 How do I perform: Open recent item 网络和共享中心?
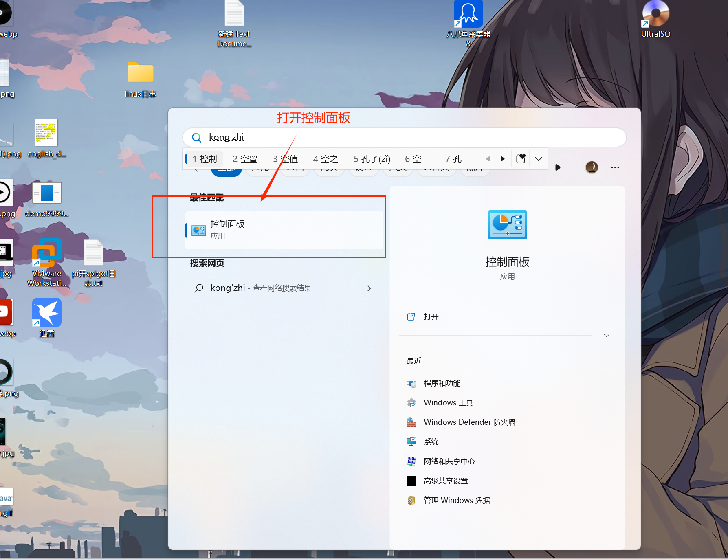click(449, 461)
